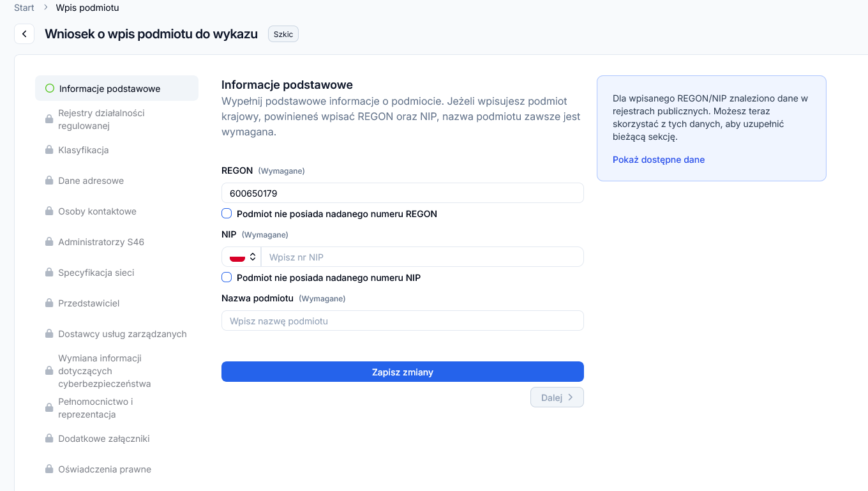
Task: Check 'Podmiot nie posiada nadanego numeru REGON'
Action: coord(227,214)
